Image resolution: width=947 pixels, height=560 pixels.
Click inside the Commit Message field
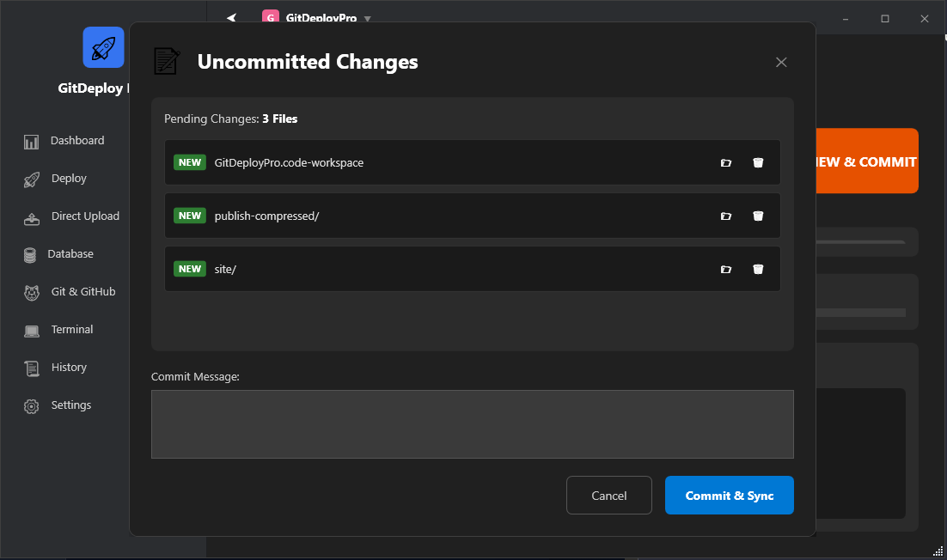coord(472,423)
